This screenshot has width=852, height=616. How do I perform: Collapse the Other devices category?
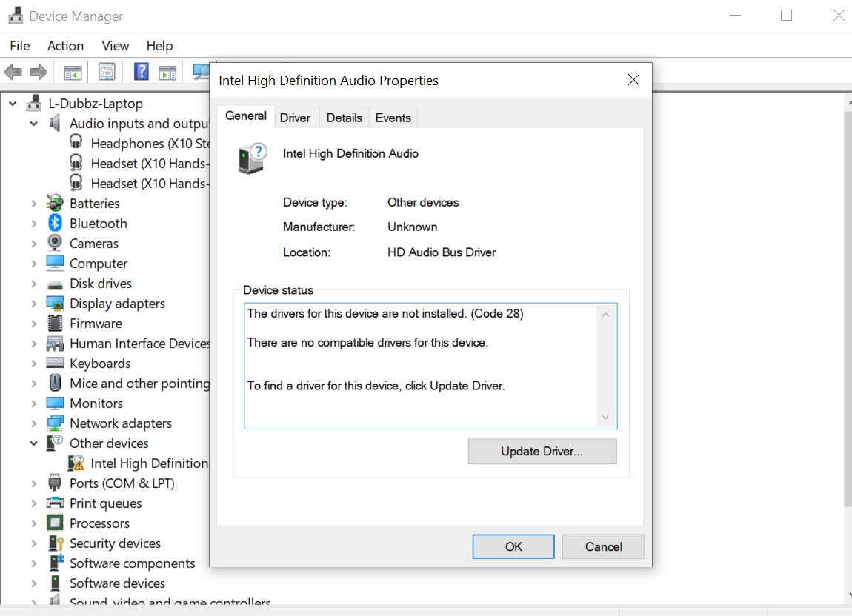point(33,443)
